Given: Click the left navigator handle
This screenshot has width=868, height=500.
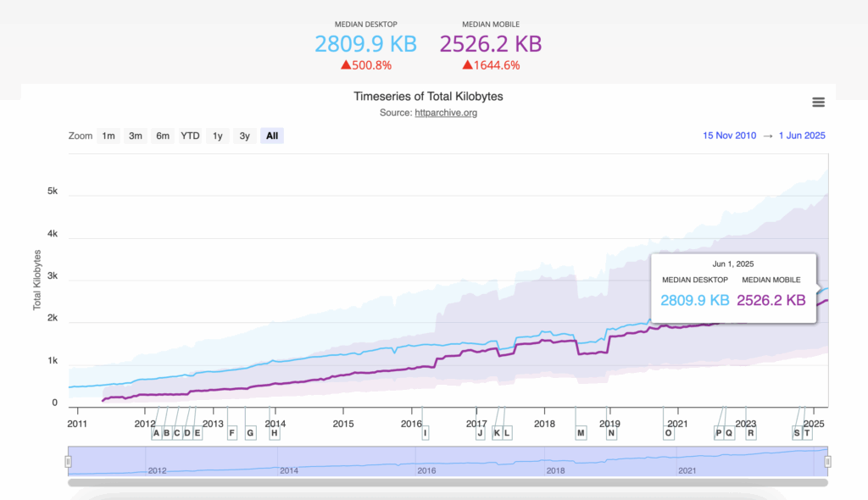Looking at the screenshot, I should [x=68, y=462].
